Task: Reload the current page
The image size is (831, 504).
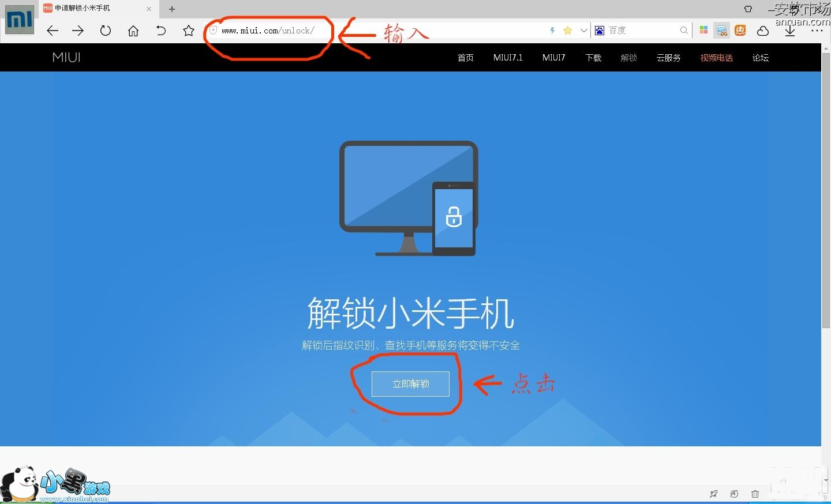Action: pos(106,31)
